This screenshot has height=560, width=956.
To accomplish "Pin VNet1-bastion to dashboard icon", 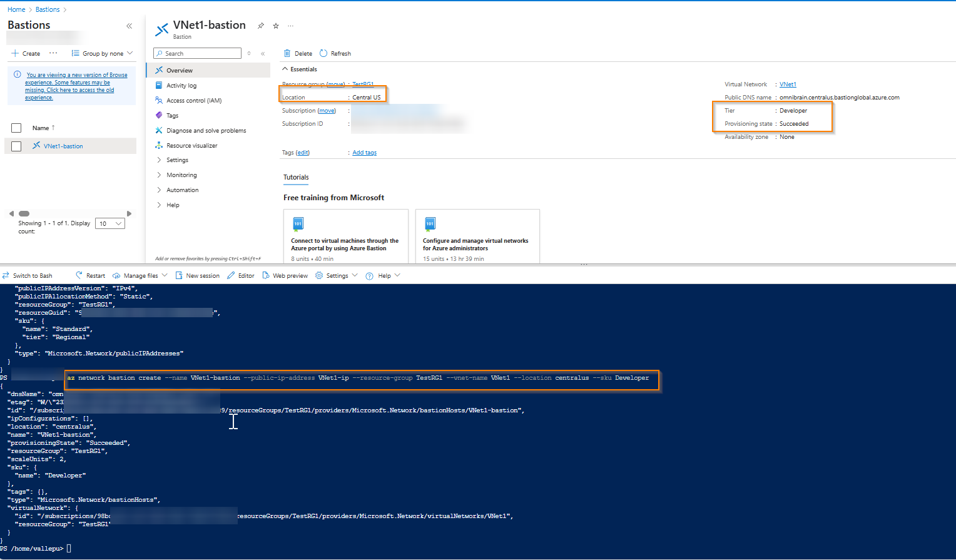I will coord(260,26).
